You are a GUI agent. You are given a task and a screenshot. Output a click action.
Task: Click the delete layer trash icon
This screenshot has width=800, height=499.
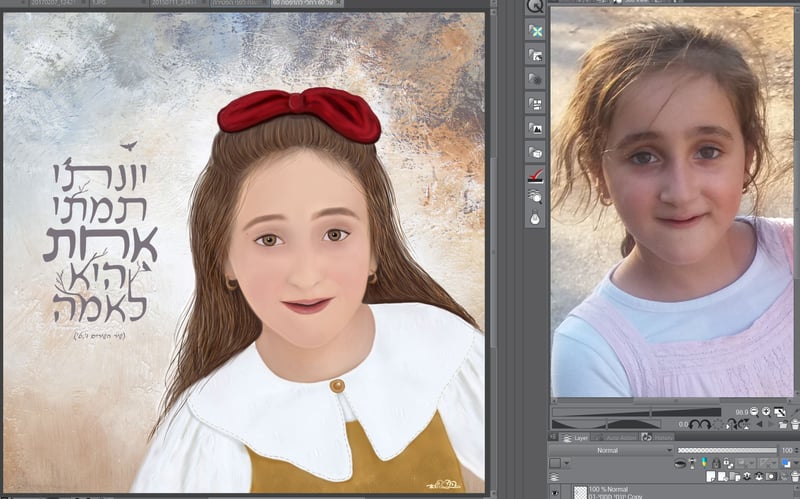tap(793, 477)
